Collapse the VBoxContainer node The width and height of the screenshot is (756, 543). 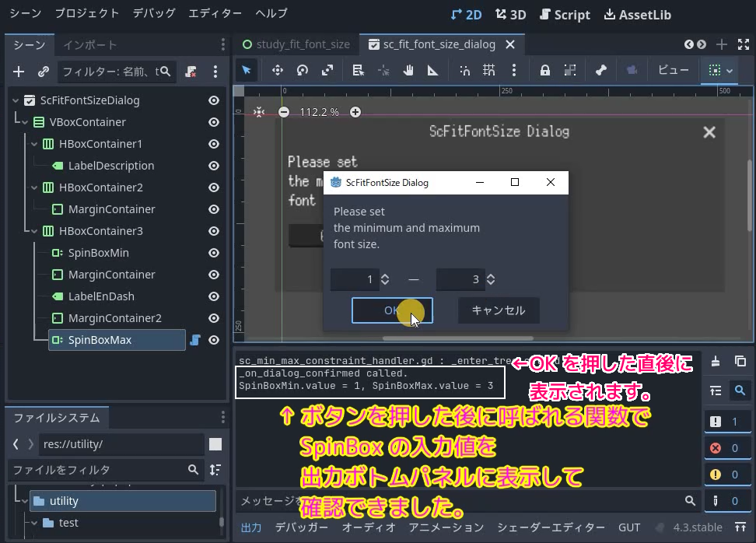[x=25, y=122]
